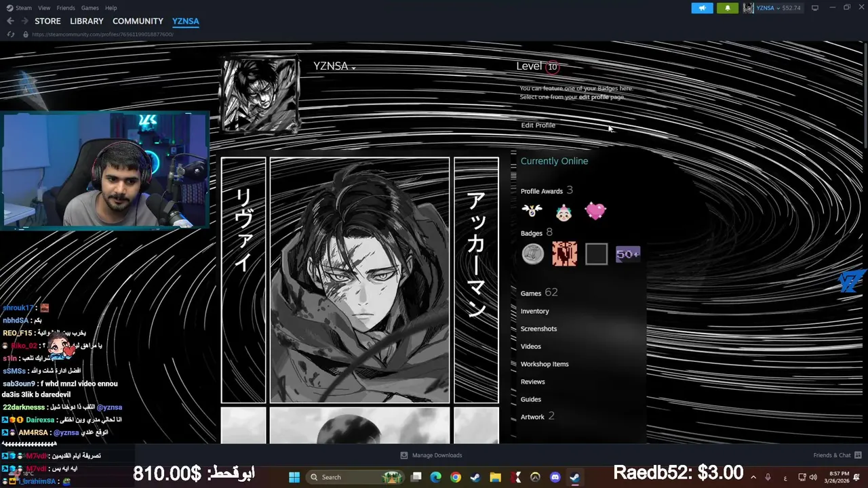Viewport: 868px width, 488px height.
Task: Open the Steam menu
Action: click(x=24, y=8)
